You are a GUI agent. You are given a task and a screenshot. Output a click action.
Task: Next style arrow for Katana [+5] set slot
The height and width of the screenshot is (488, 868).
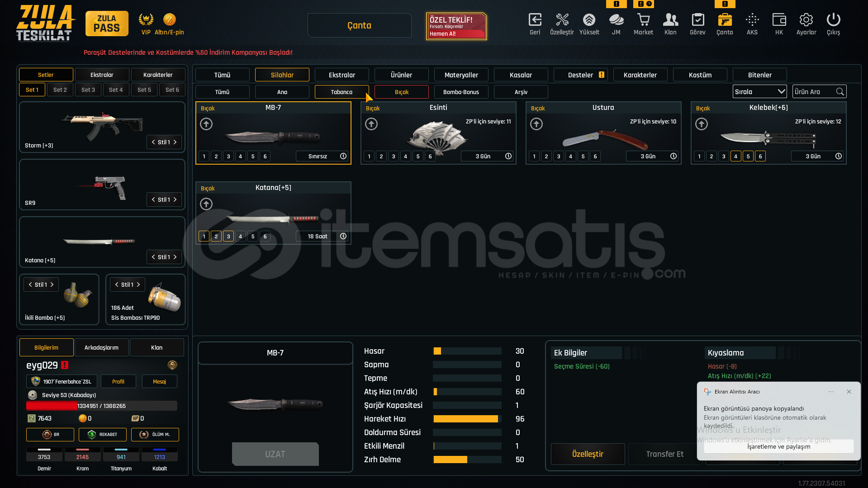(175, 257)
